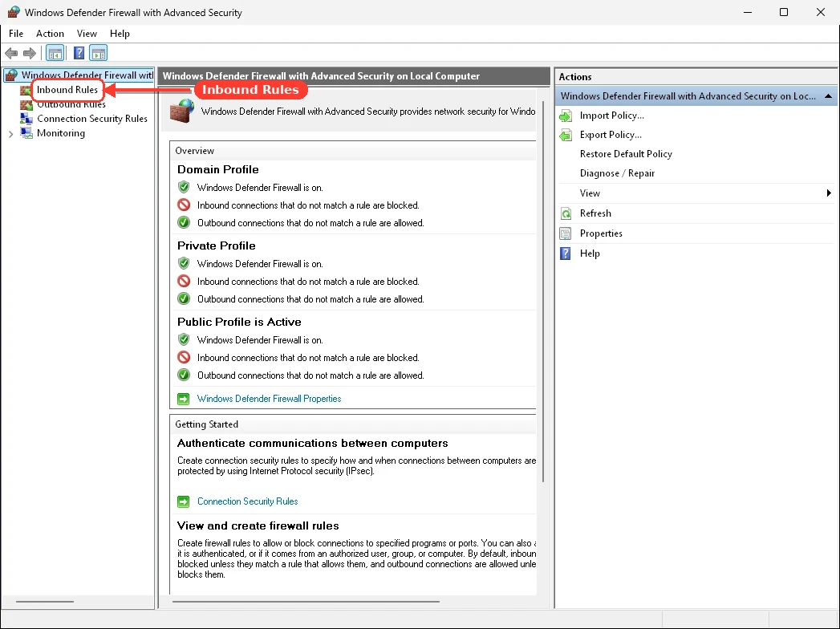
Task: Click the Back arrow toolbar icon
Action: coord(11,53)
